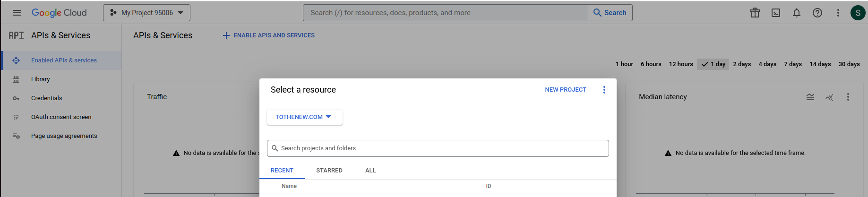Select the 14 days time range
868x197 pixels.
pyautogui.click(x=820, y=64)
